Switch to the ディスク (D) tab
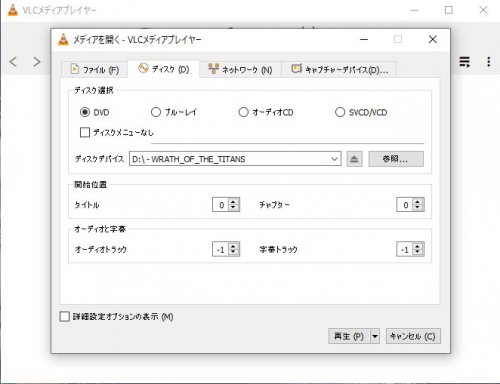The height and width of the screenshot is (384, 500). tap(164, 69)
